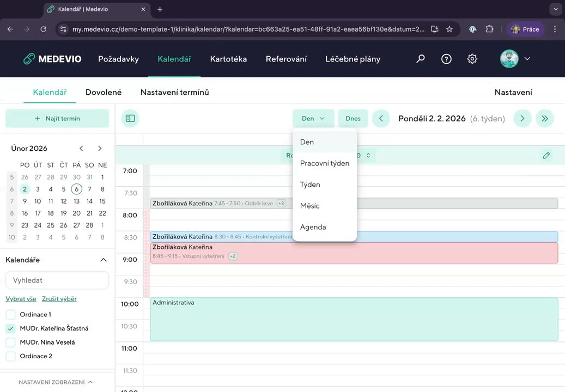Open Referování in main navigation
This screenshot has width=565, height=392.
[x=286, y=59]
